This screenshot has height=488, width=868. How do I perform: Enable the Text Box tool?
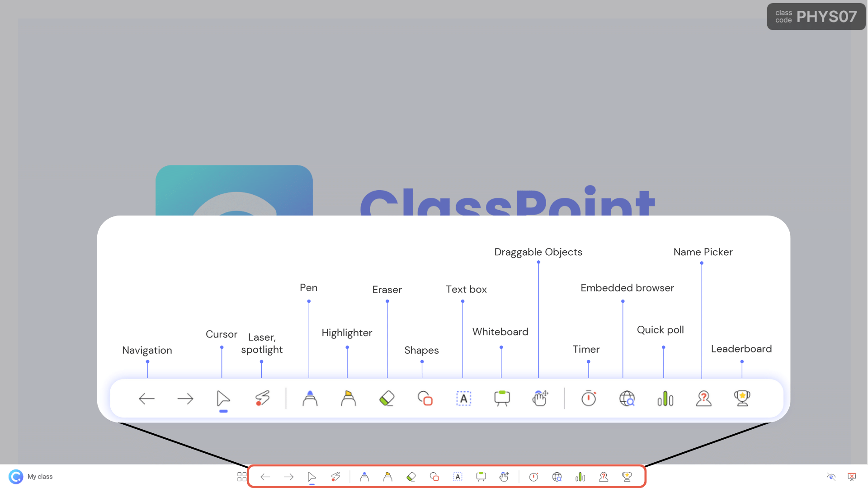tap(457, 477)
